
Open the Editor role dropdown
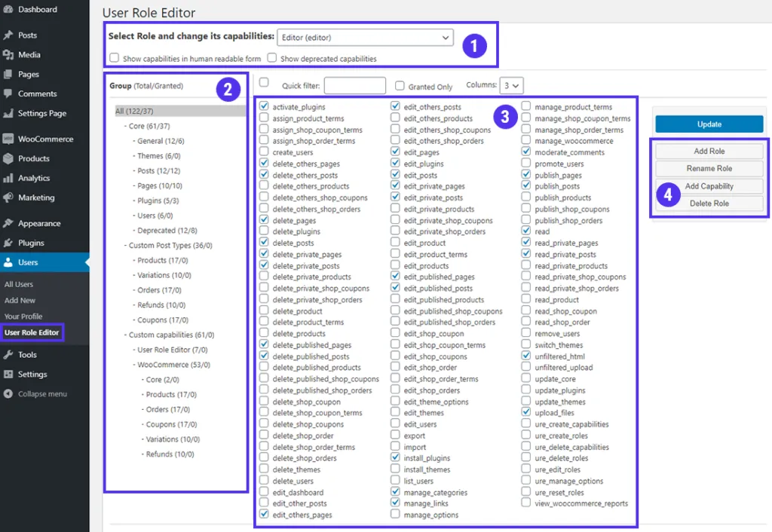point(366,37)
